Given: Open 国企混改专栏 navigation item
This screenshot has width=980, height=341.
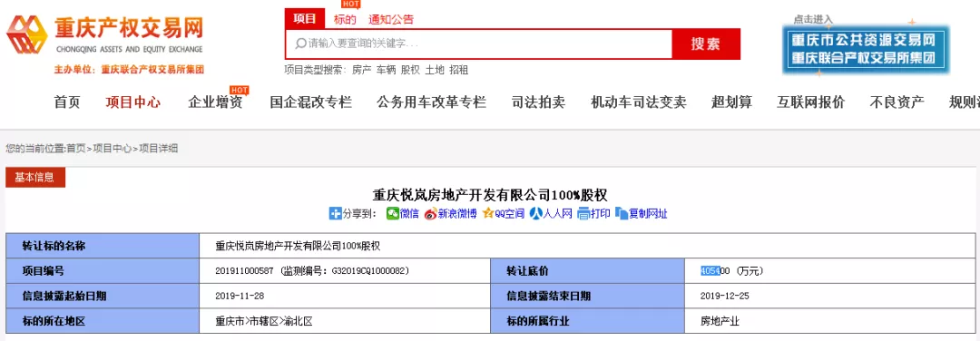Looking at the screenshot, I should click(310, 102).
